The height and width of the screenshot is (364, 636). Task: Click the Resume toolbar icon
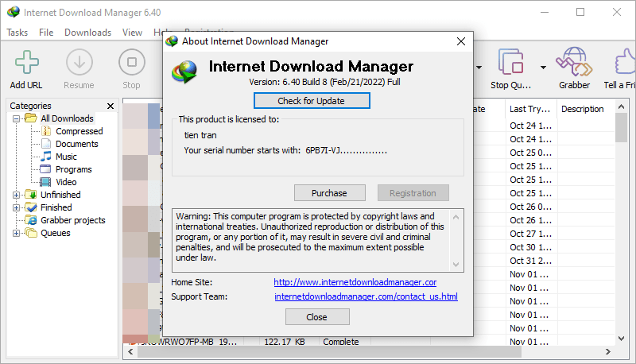coord(79,63)
